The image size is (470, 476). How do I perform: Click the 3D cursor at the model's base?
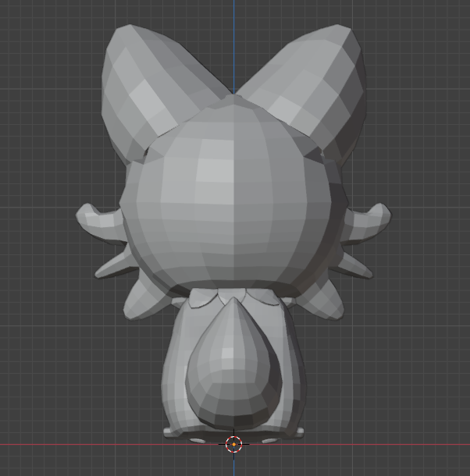[233, 444]
